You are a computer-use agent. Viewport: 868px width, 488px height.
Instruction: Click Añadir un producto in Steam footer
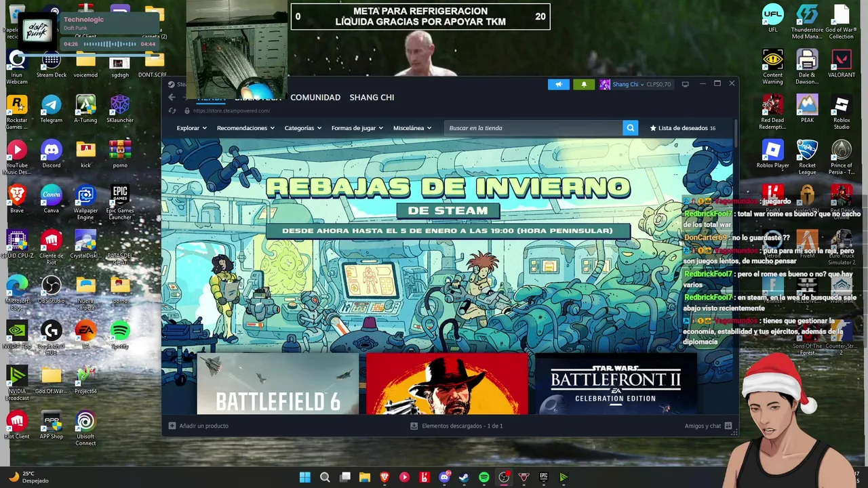(199, 426)
